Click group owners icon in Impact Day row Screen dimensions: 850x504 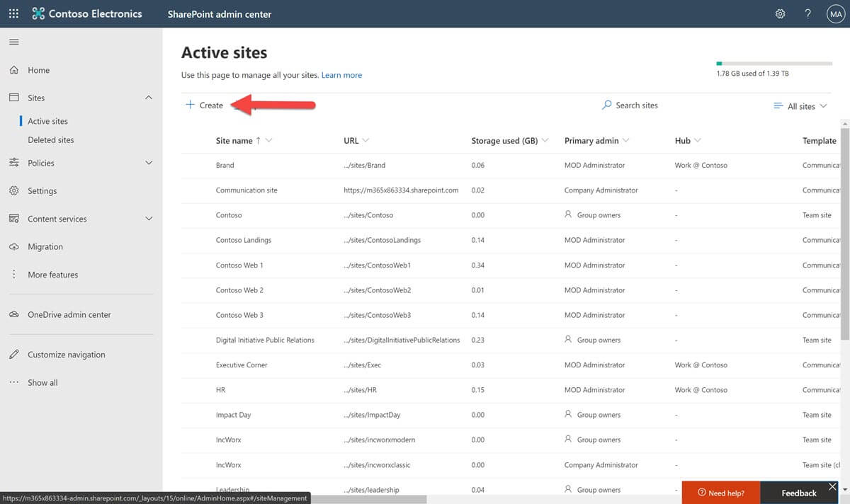568,415
